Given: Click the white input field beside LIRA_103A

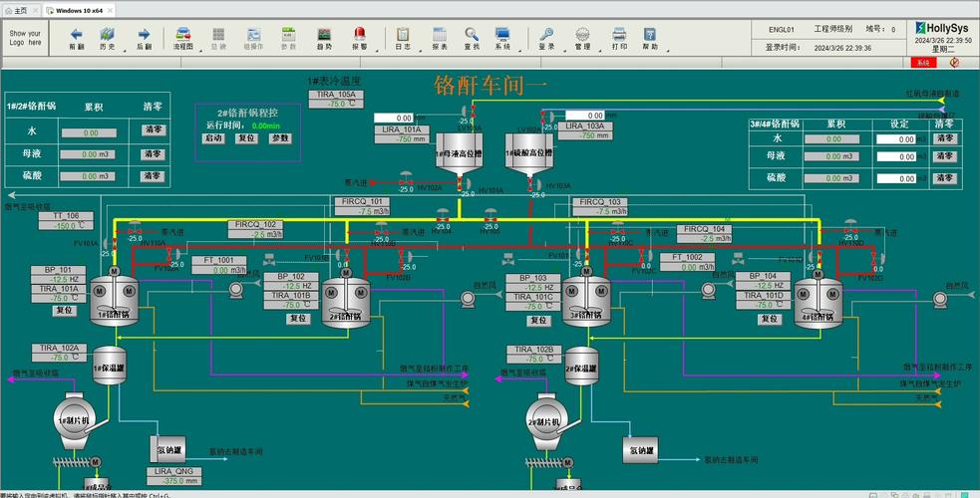Looking at the screenshot, I should [585, 116].
